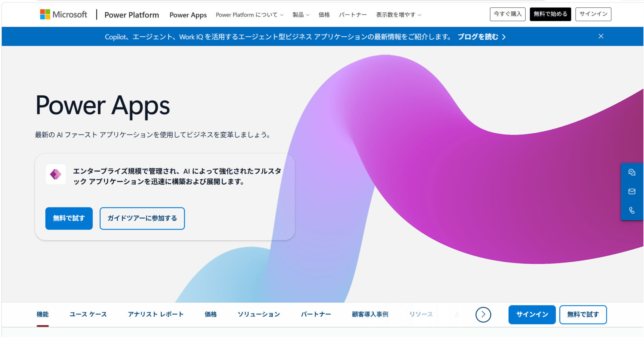Image resolution: width=644 pixels, height=337 pixels.
Task: Click the Power Platform header link
Action: click(x=131, y=15)
